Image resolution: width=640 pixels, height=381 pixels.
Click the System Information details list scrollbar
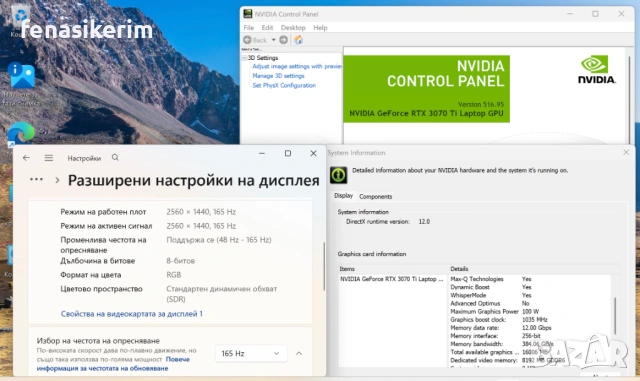[615, 315]
